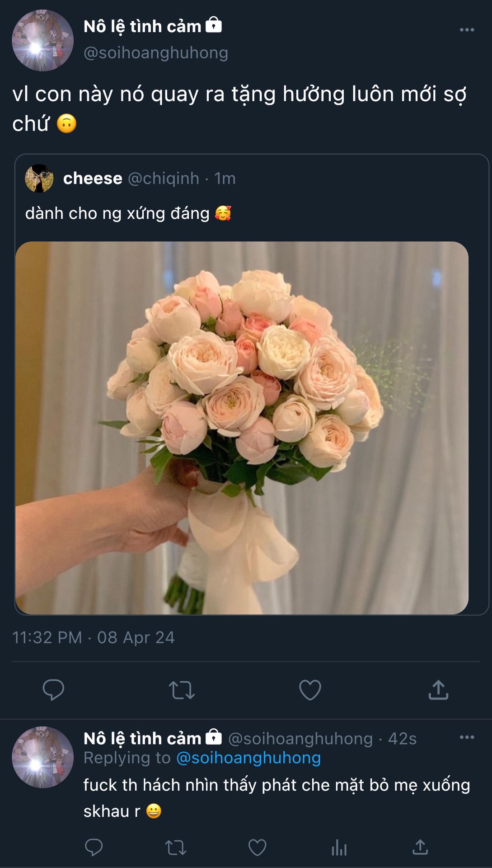
Task: Open cheese's avatar in quoted tweet
Action: (39, 178)
